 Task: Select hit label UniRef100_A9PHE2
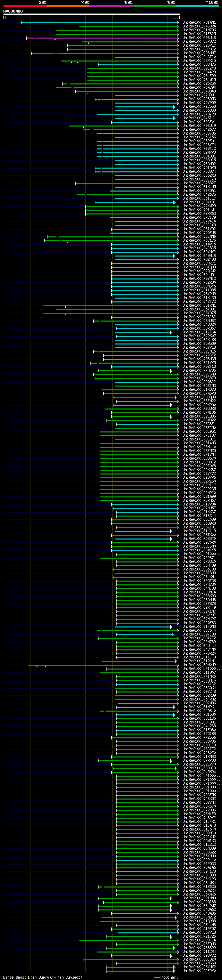click(199, 49)
